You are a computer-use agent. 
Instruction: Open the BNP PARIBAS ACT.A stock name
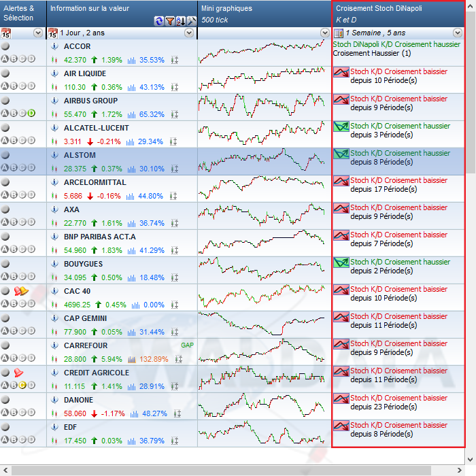coord(99,237)
